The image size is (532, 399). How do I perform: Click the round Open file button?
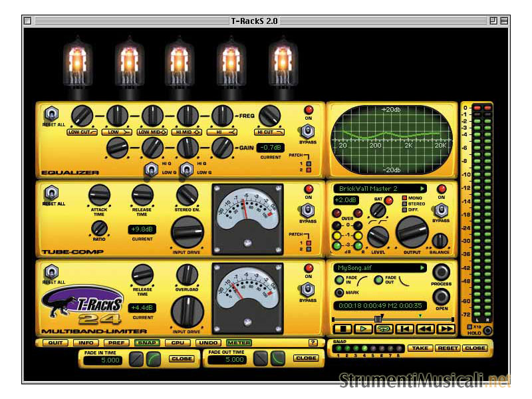[441, 296]
